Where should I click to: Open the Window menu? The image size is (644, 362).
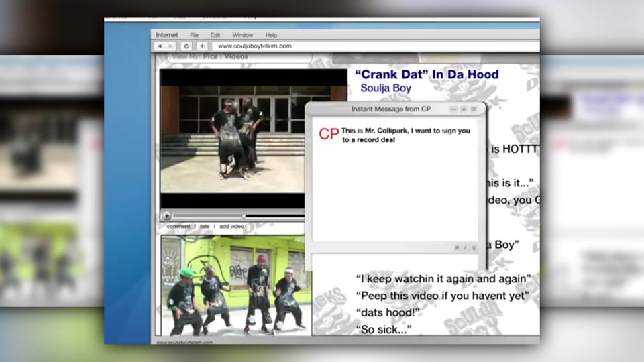click(x=243, y=35)
